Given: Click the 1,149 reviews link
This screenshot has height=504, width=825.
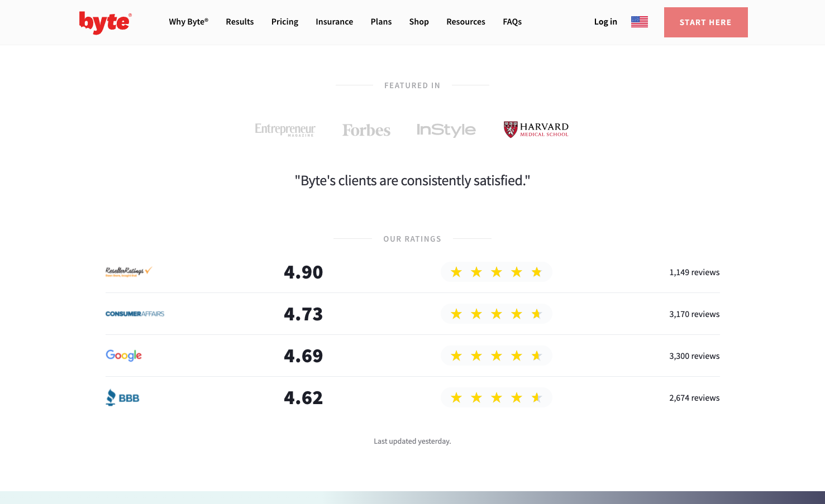Looking at the screenshot, I should tap(694, 272).
